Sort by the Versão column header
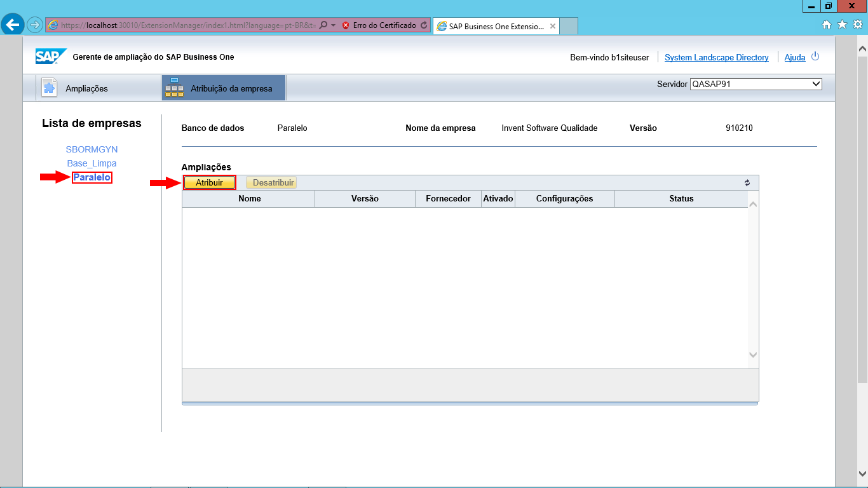Viewport: 868px width, 488px height. point(365,198)
